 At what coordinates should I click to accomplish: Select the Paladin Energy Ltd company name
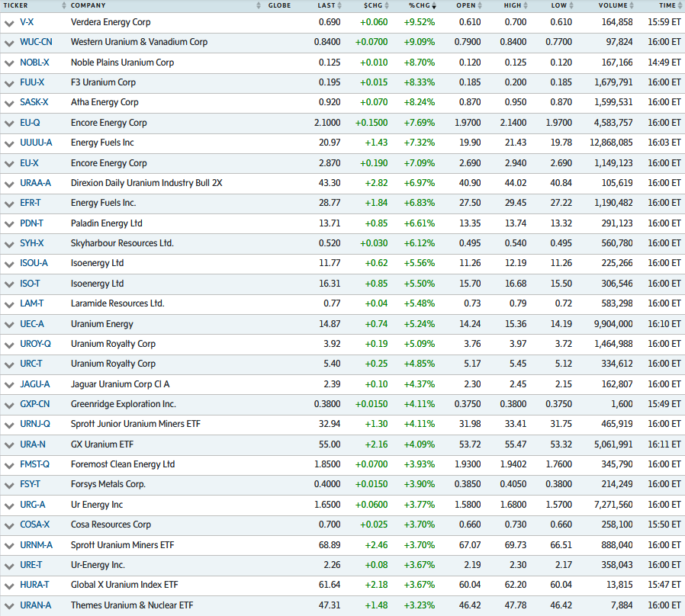point(107,223)
